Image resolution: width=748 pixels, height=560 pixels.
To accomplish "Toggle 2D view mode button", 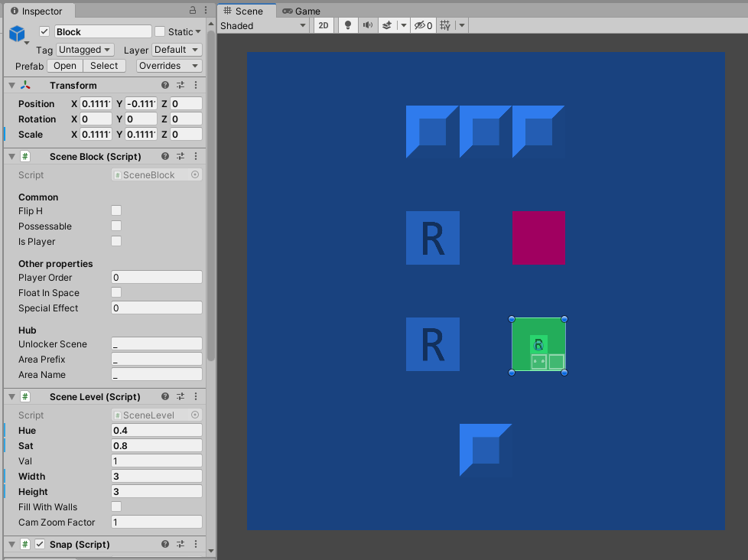I will click(324, 25).
